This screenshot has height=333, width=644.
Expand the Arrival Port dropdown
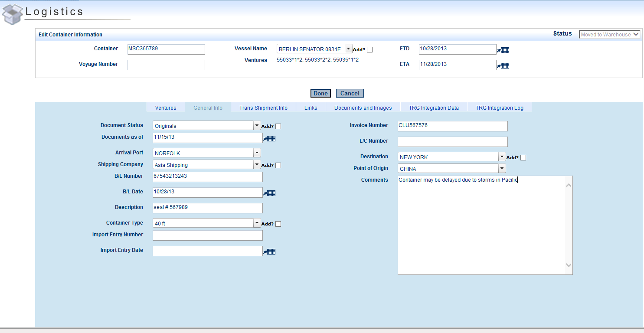257,153
